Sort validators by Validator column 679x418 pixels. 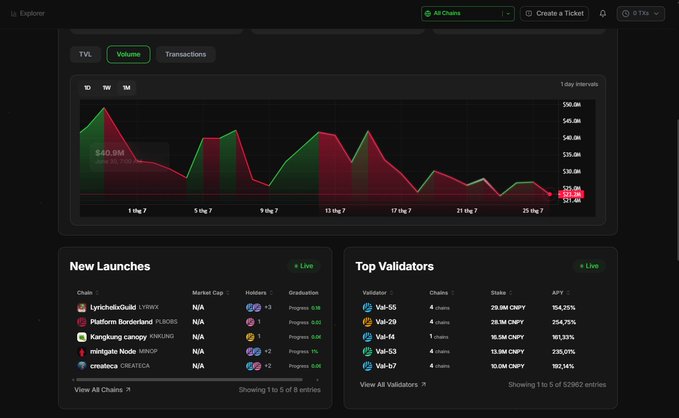(378, 293)
